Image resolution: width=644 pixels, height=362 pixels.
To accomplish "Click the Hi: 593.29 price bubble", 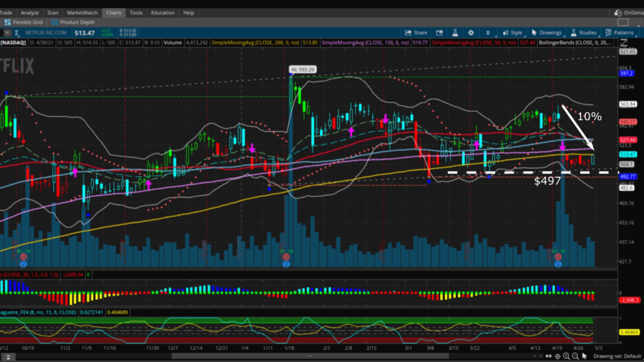I will [303, 69].
